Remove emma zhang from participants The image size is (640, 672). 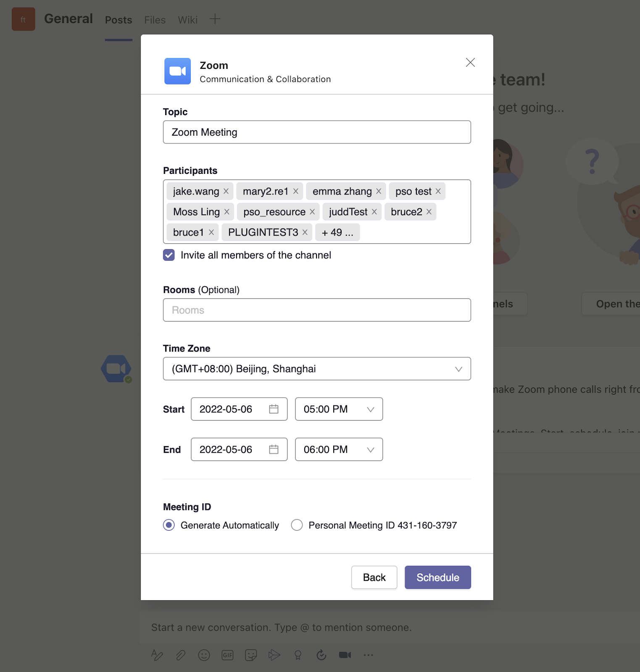coord(379,192)
